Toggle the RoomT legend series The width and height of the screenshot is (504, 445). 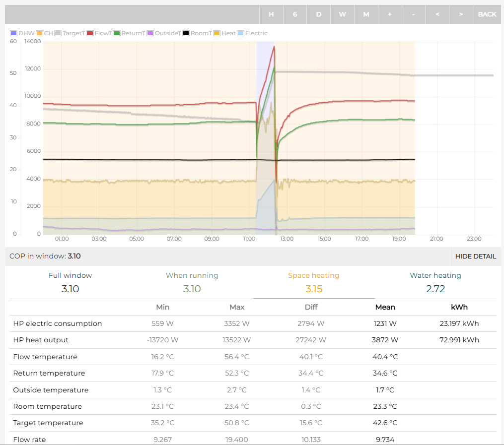pyautogui.click(x=198, y=33)
